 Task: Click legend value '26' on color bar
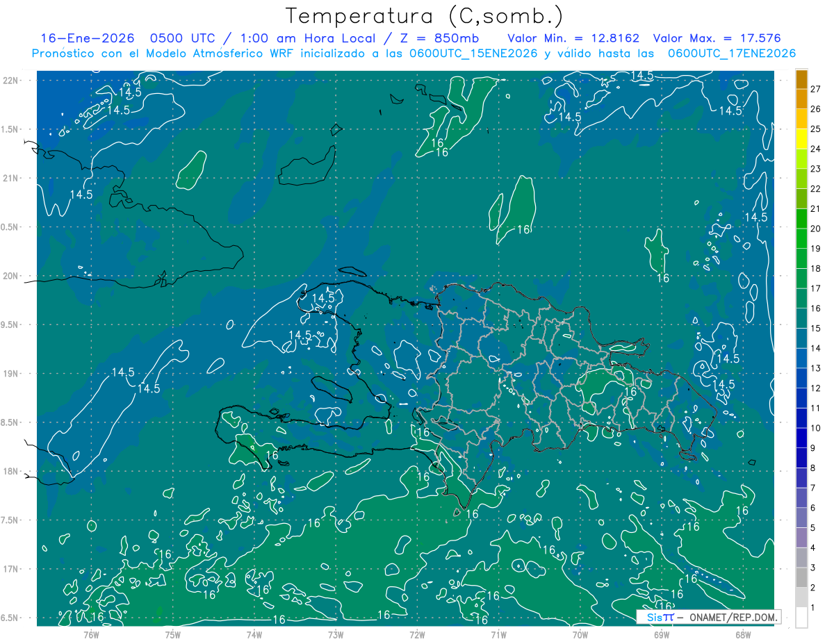815,109
